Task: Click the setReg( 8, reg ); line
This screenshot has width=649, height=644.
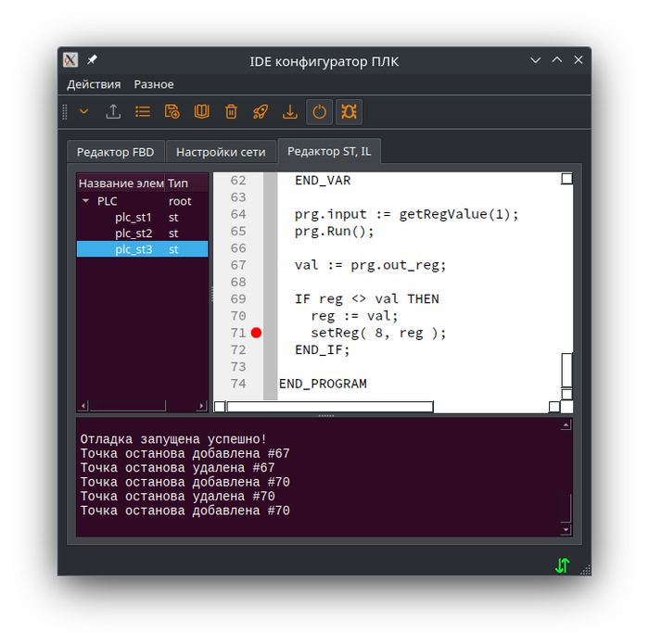Action: 378,333
